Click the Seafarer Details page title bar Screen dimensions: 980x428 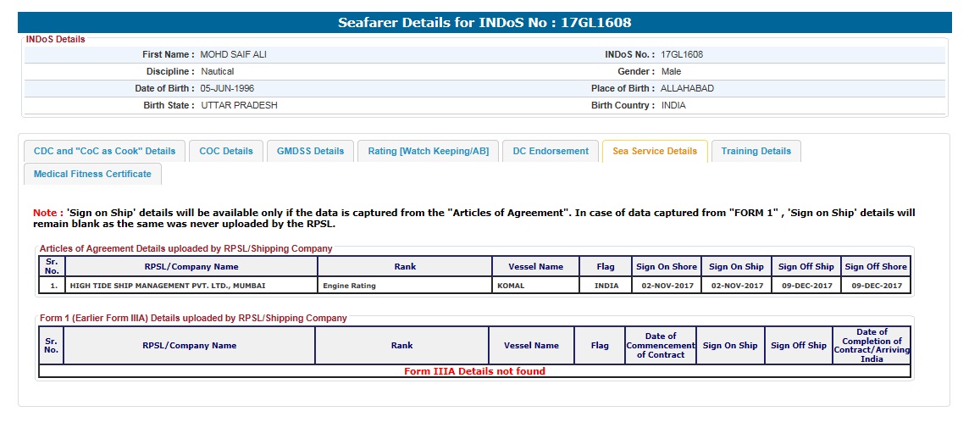click(x=484, y=22)
